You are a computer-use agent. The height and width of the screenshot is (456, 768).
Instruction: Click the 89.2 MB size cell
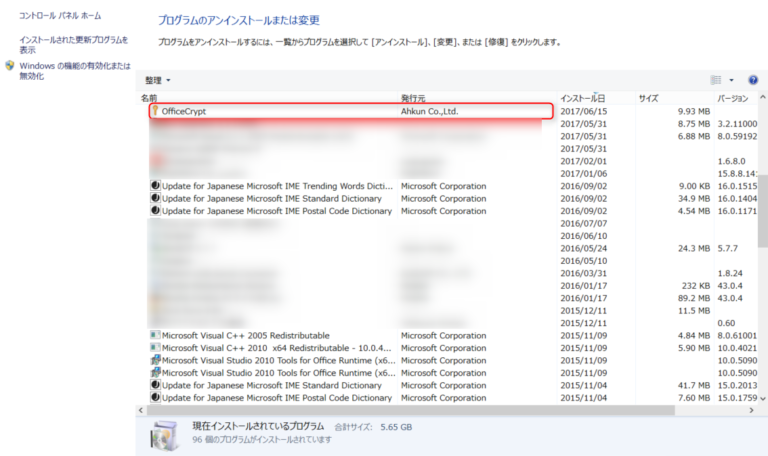[x=694, y=298]
